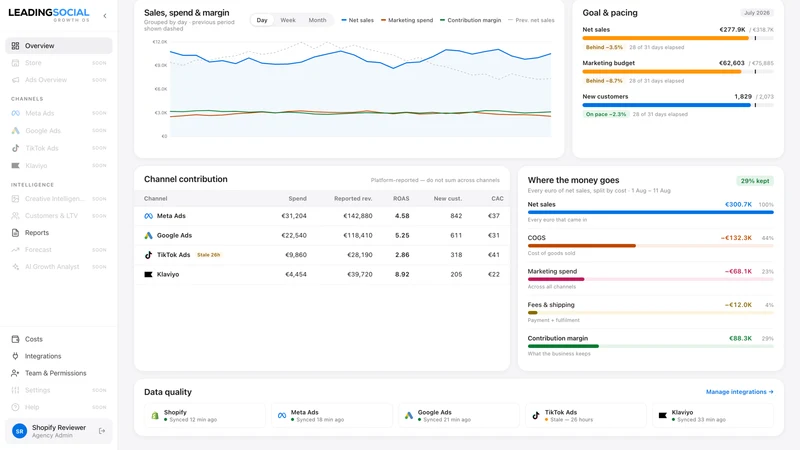Click the Overview grid icon
Image resolution: width=800 pixels, height=450 pixels.
tap(15, 45)
